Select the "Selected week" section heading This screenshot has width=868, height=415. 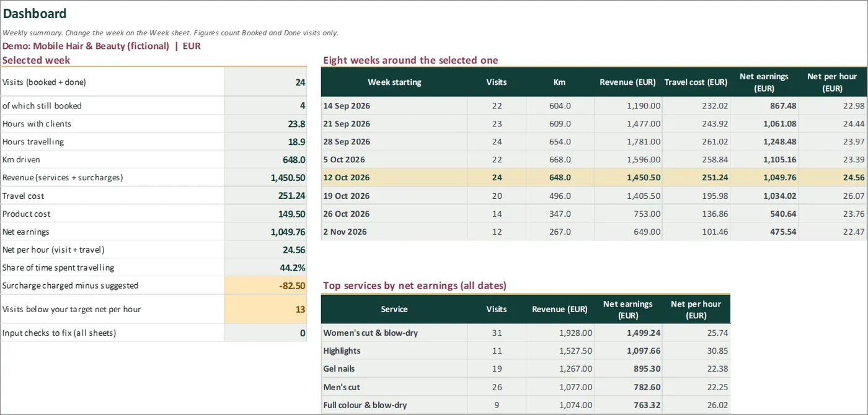tap(37, 60)
